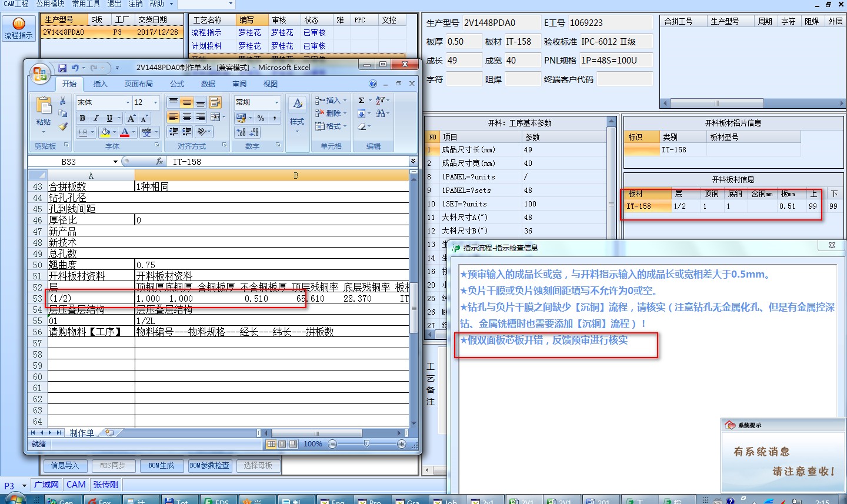Apply yellow fill color bucket
847x504 pixels.
tap(105, 132)
